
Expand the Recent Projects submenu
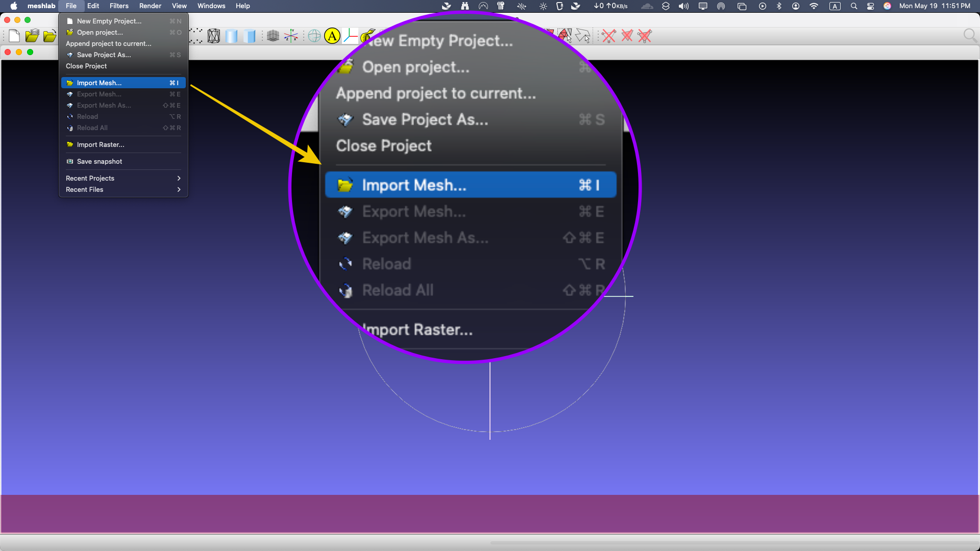point(123,178)
